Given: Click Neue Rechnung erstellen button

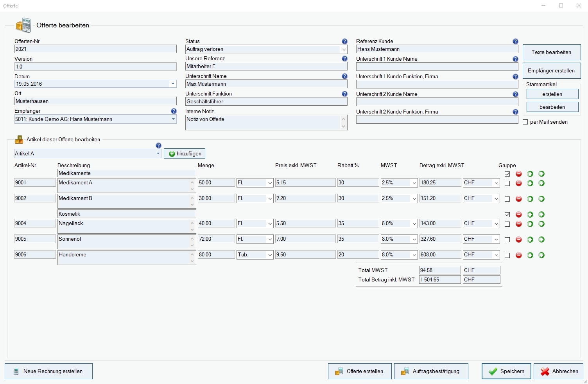Looking at the screenshot, I should [48, 371].
